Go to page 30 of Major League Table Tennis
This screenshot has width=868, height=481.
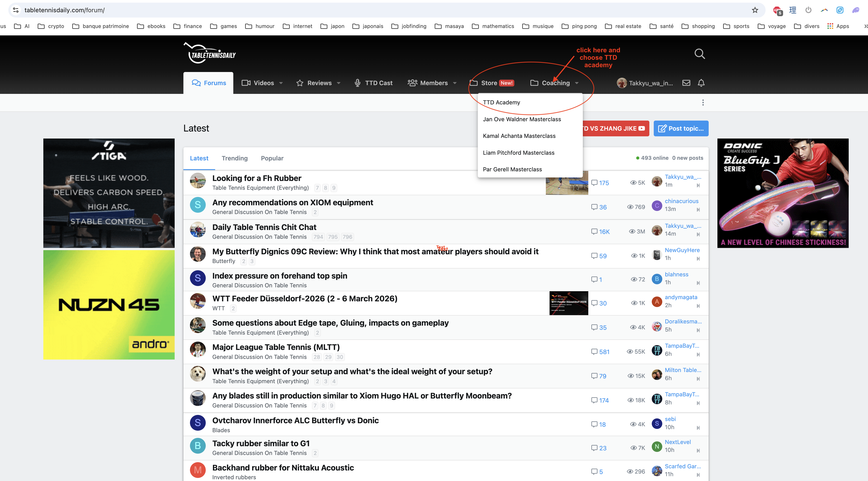[x=340, y=357]
